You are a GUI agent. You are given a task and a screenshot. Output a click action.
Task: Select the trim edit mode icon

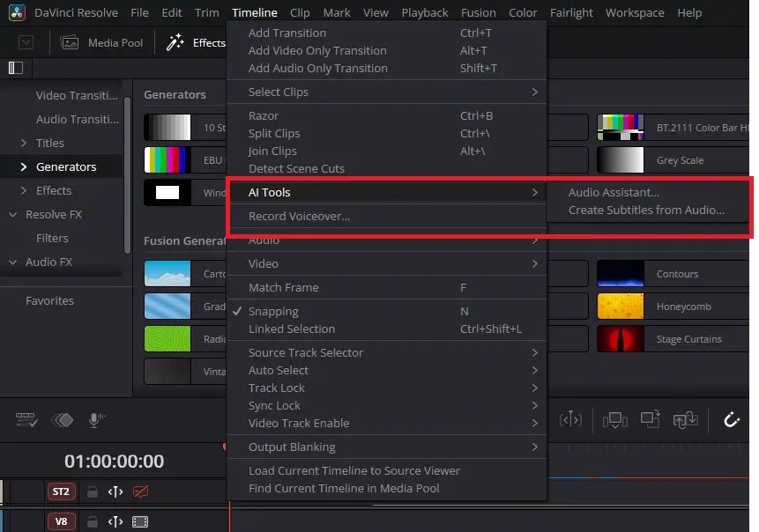click(570, 420)
